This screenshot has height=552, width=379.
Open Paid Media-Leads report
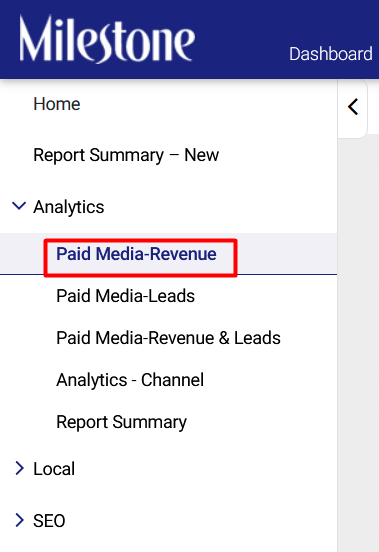(125, 296)
